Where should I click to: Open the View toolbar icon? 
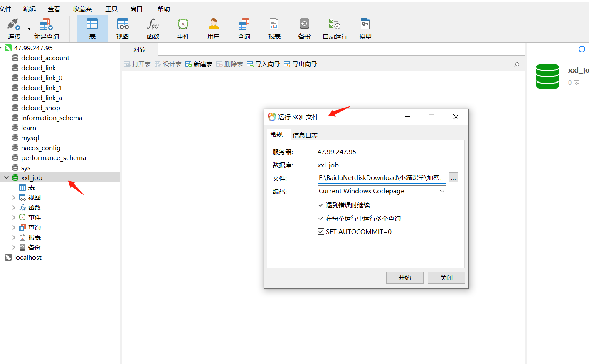tap(123, 29)
